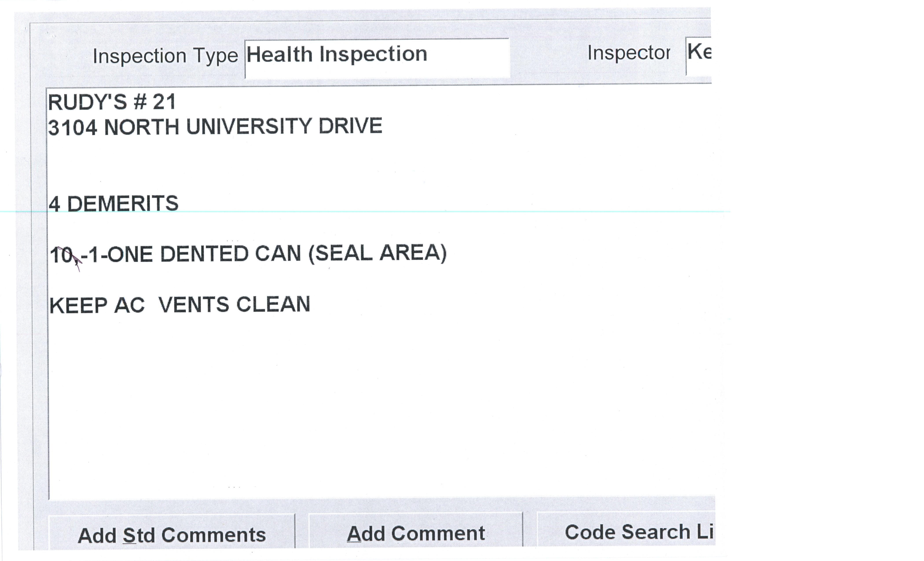Click the word KEEP in comments
The width and height of the screenshot is (924, 561).
click(78, 306)
